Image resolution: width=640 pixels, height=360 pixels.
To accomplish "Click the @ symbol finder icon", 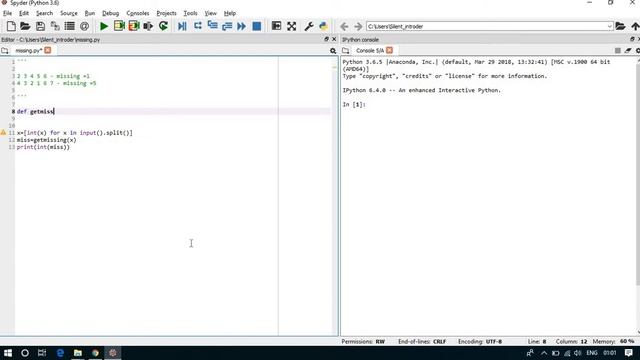I will click(84, 26).
